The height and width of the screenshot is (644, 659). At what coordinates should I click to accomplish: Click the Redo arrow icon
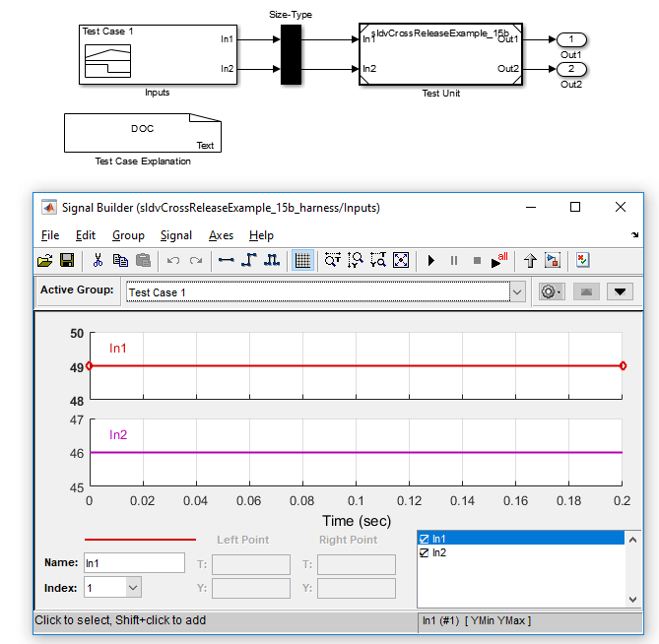(x=196, y=261)
